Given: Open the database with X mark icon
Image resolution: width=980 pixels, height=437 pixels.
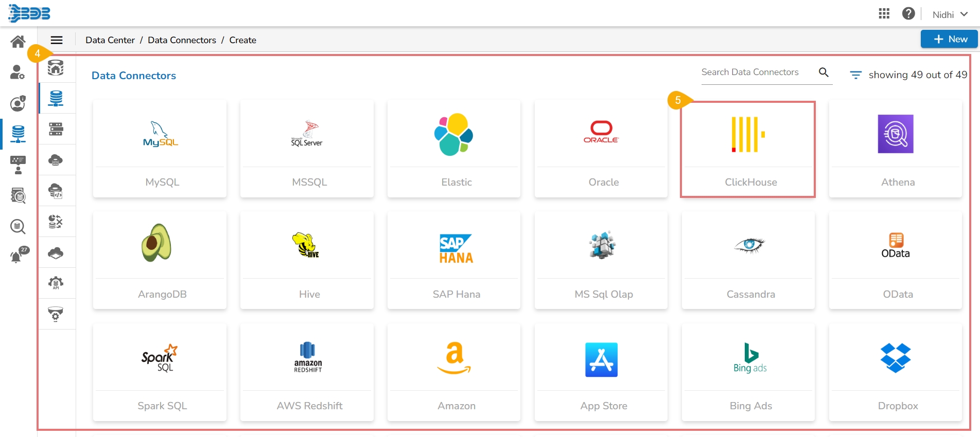Looking at the screenshot, I should click(56, 222).
